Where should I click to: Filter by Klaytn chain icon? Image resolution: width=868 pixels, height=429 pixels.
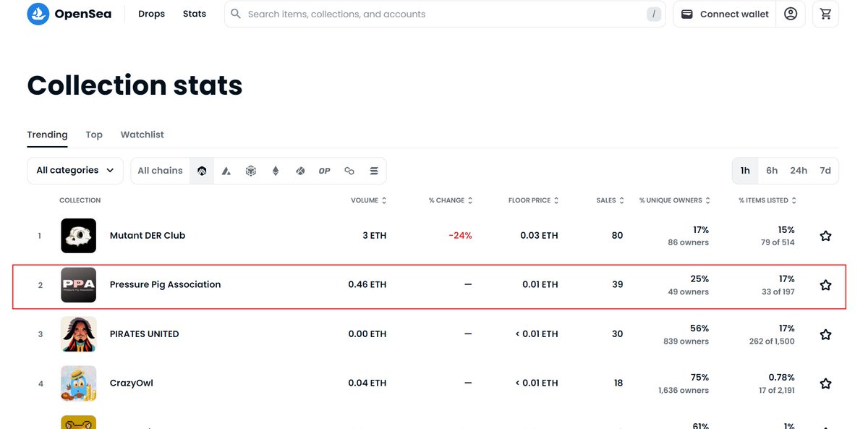pyautogui.click(x=300, y=171)
